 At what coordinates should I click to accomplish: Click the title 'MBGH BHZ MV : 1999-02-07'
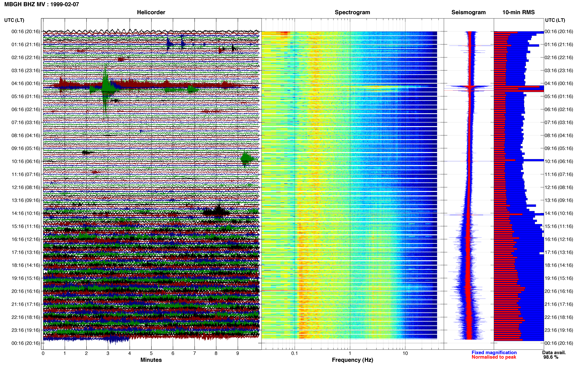(x=42, y=4)
